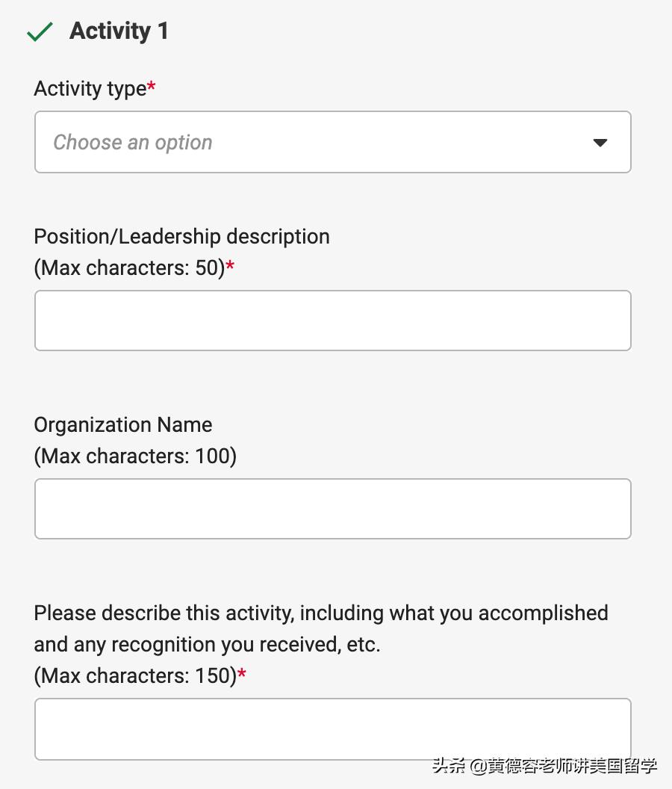
Task: Click the Activity type field label
Action: pos(88,87)
